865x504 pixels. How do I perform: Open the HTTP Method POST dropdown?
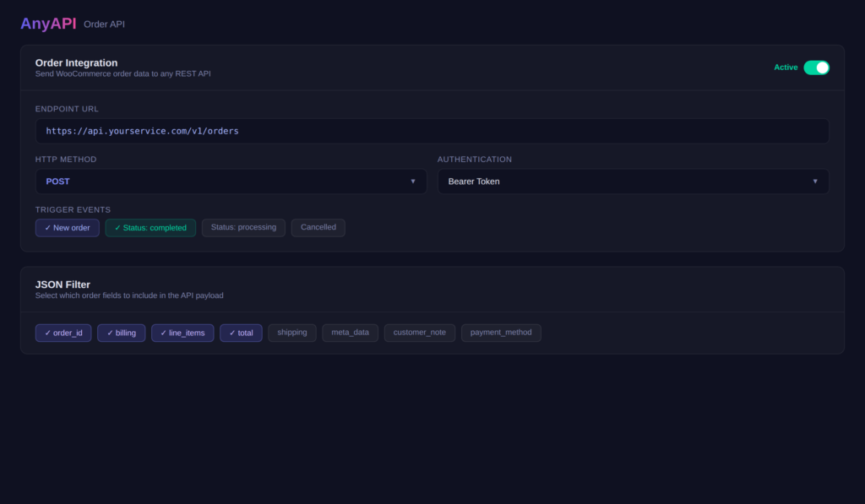[x=231, y=182]
